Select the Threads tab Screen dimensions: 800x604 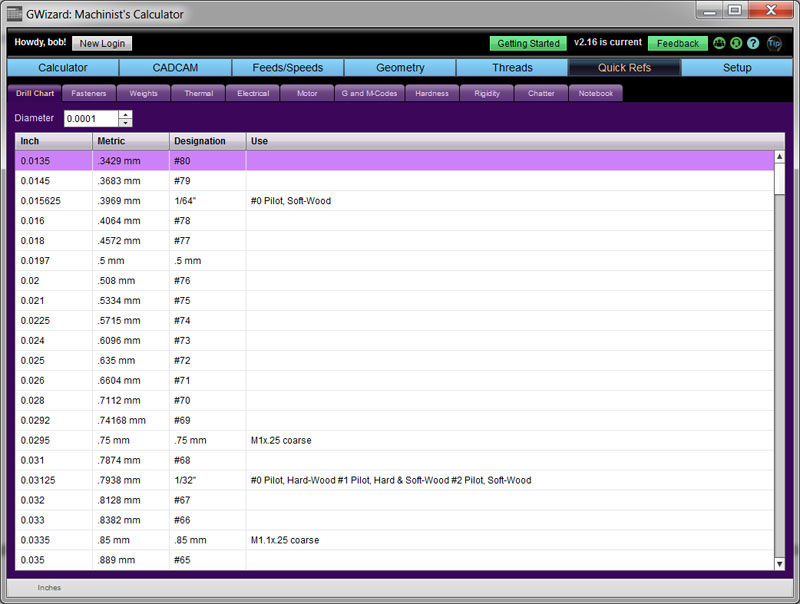tap(512, 67)
